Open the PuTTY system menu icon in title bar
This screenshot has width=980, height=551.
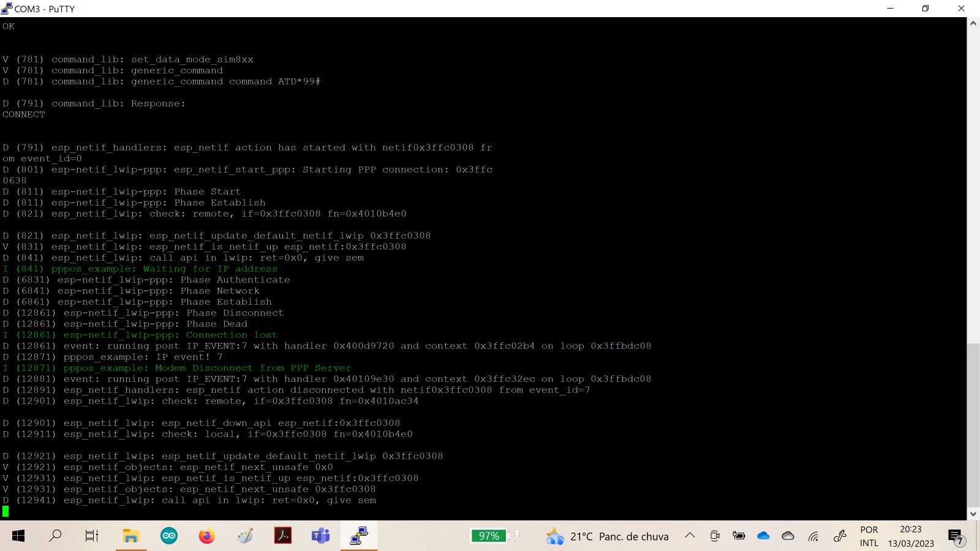(7, 9)
